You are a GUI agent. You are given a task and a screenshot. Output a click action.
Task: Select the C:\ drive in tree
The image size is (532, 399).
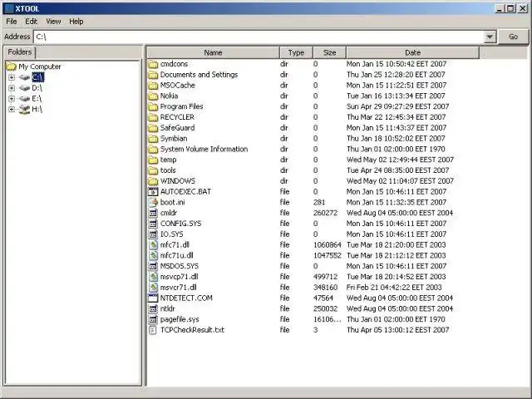pyautogui.click(x=37, y=77)
